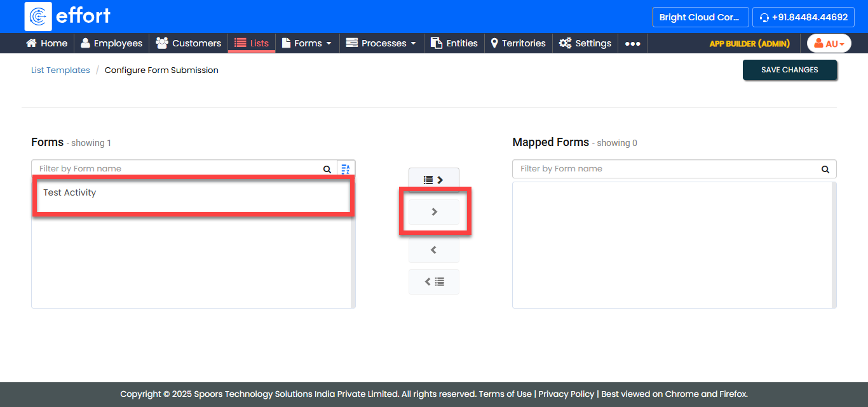
Task: Move selected form right with single arrow
Action: [x=434, y=212]
